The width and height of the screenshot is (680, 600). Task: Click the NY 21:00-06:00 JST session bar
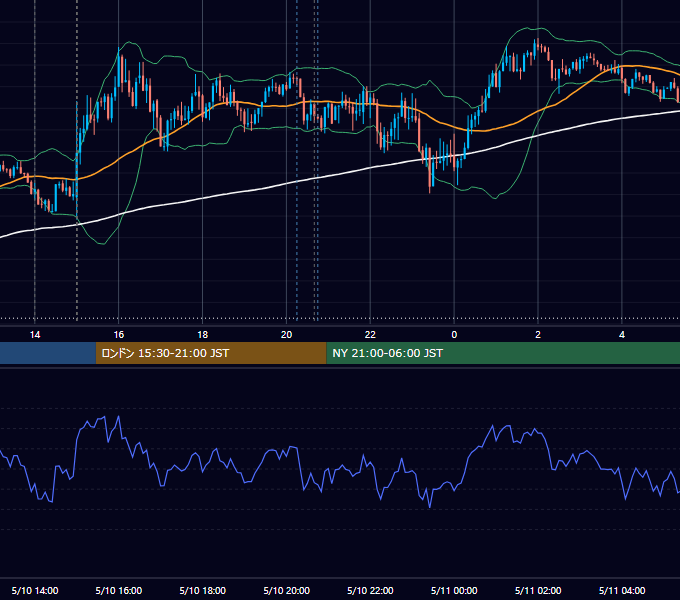(503, 353)
